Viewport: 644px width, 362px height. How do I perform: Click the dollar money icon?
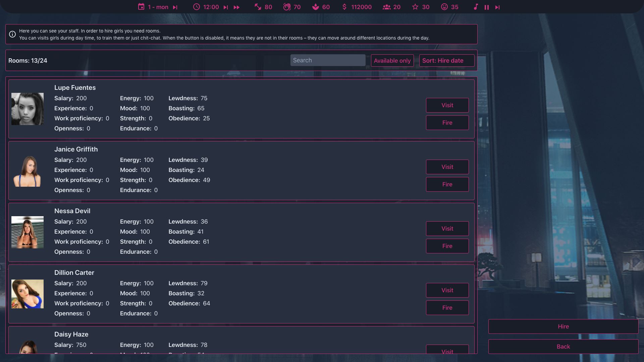344,7
